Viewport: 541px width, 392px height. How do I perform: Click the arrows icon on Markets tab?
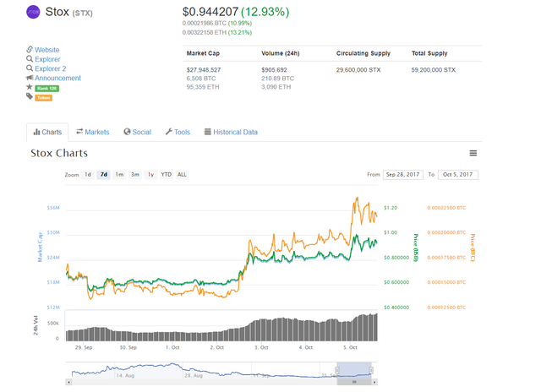79,131
